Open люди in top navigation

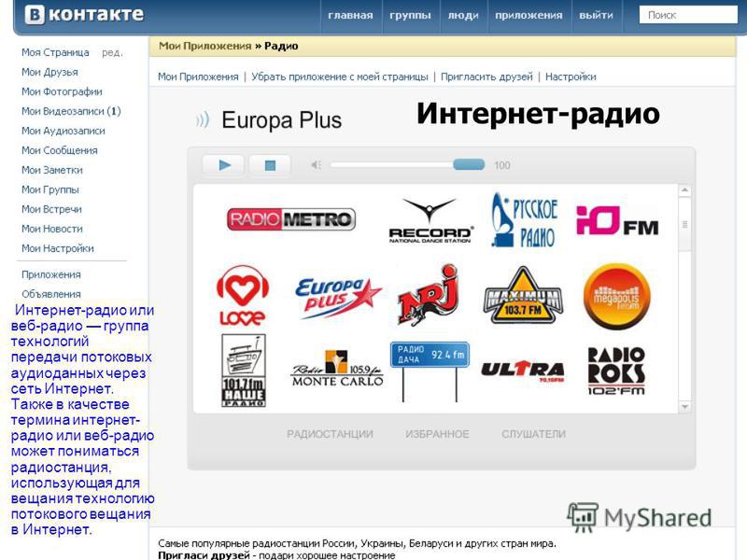coord(463,15)
